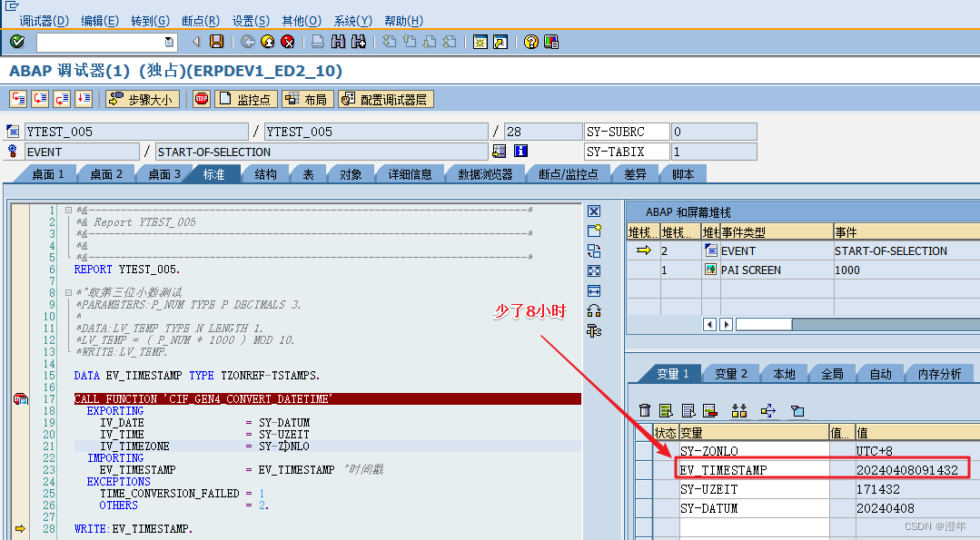Click the yellow Help question-mark icon
Screen dimensions: 980x540
[531, 42]
